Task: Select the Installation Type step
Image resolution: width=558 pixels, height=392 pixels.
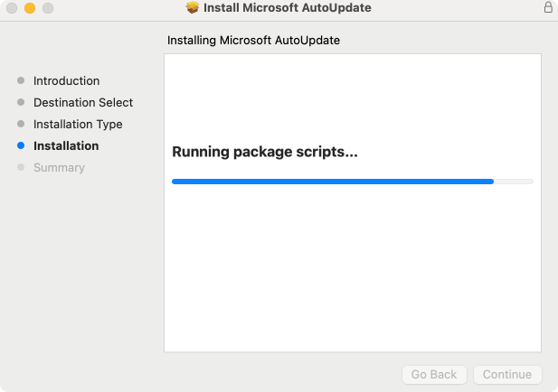Action: (78, 124)
